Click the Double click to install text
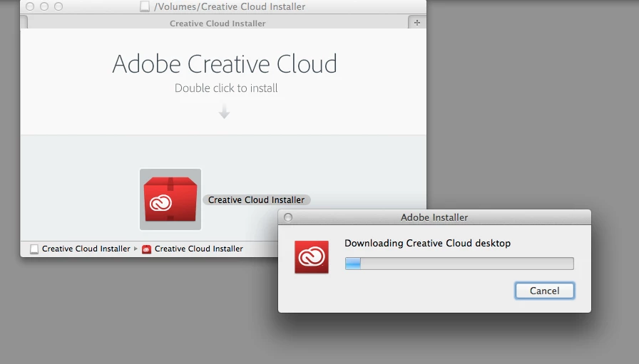Screen dimensions: 639x364 [x=226, y=88]
